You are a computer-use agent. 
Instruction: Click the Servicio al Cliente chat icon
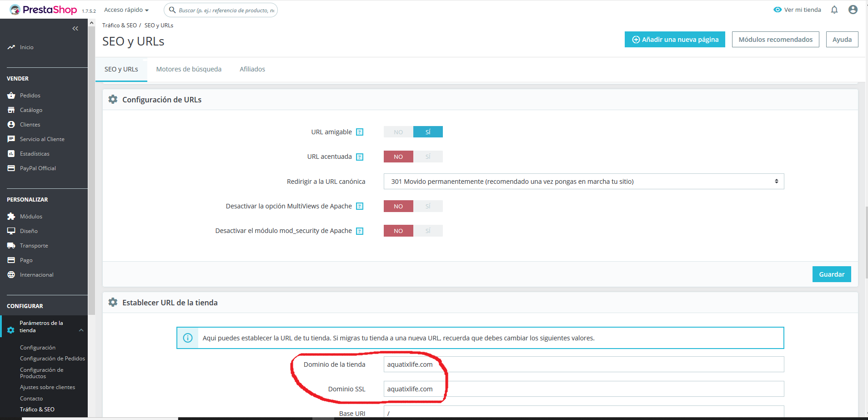[11, 139]
